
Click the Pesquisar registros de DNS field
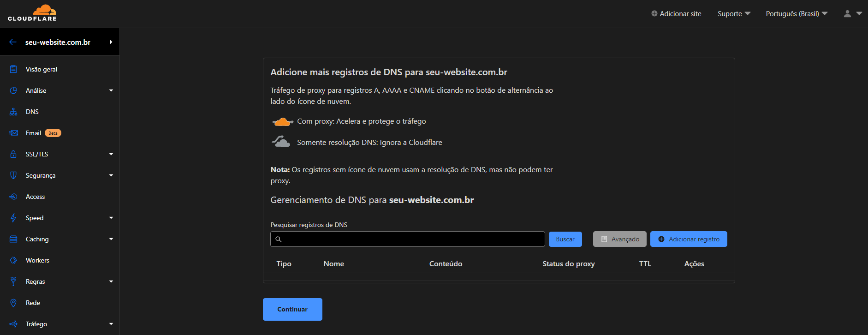point(407,239)
